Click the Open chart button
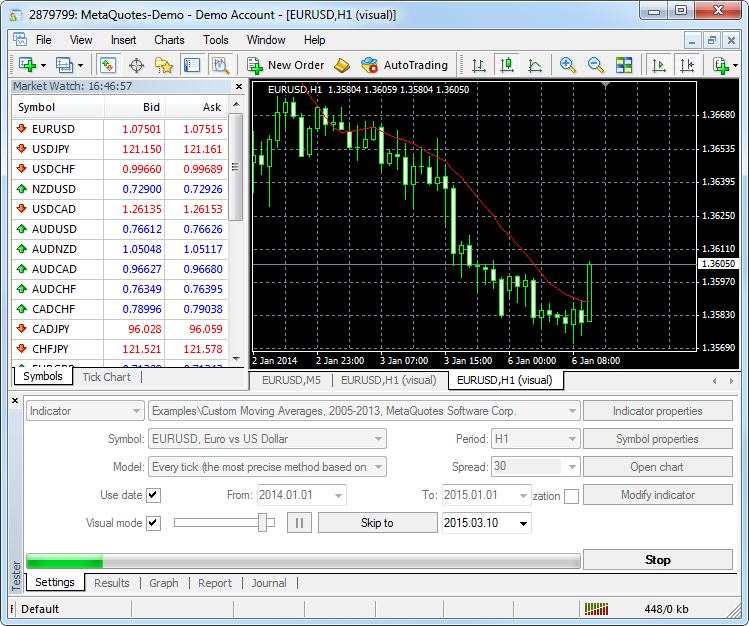This screenshot has height=626, width=749. point(657,467)
